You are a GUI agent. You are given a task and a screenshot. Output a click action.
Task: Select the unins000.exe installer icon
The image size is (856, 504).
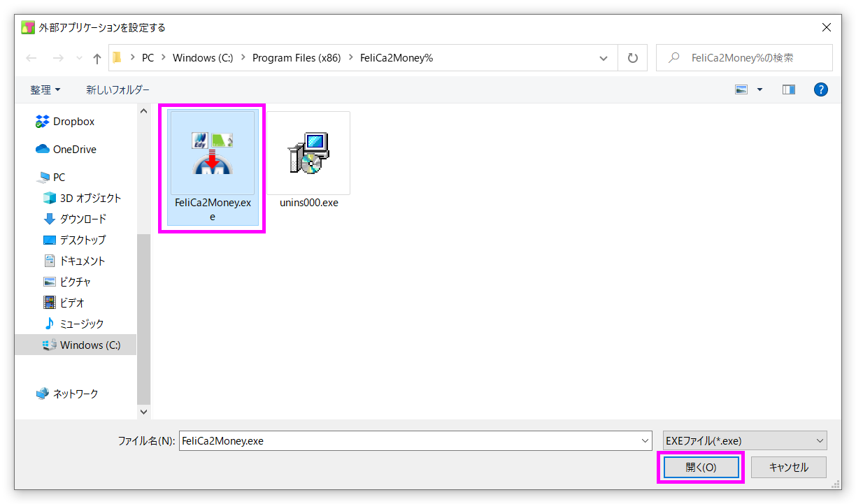coord(308,153)
